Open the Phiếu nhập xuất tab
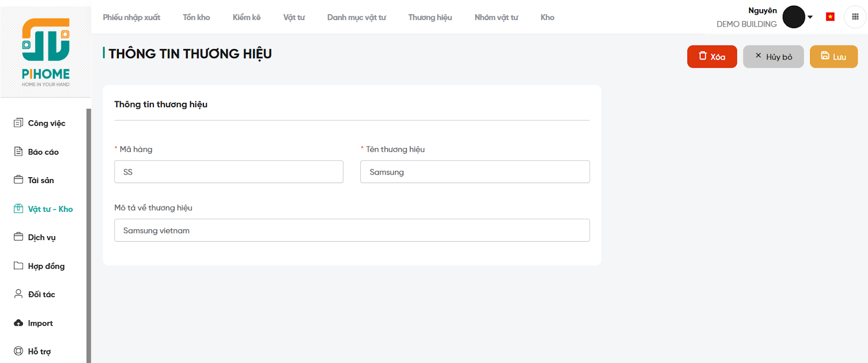The width and height of the screenshot is (868, 363). tap(131, 17)
